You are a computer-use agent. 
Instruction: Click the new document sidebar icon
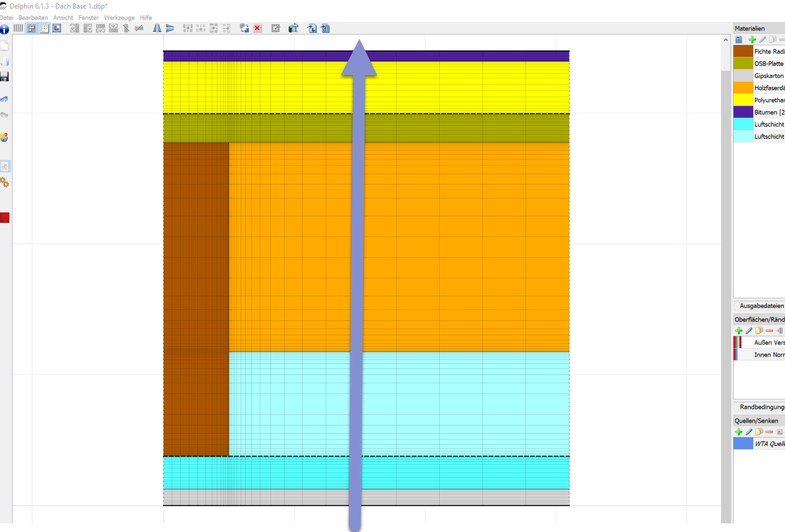5,46
